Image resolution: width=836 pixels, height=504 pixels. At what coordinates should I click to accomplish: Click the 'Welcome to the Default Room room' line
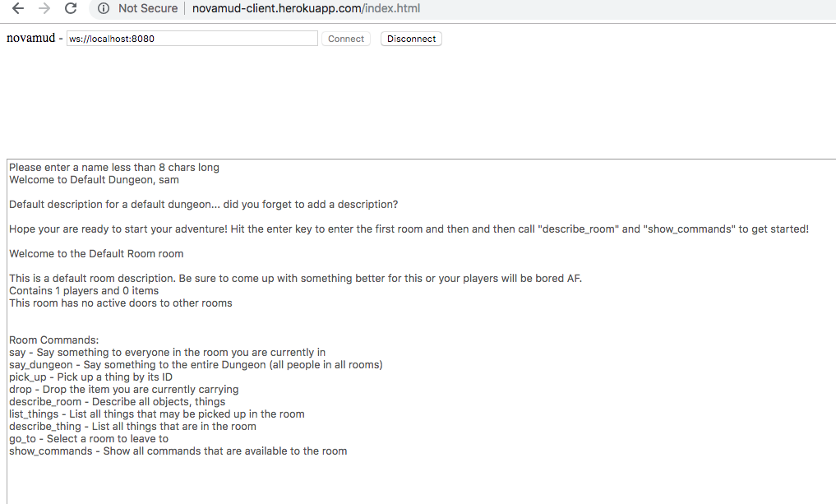pos(96,253)
